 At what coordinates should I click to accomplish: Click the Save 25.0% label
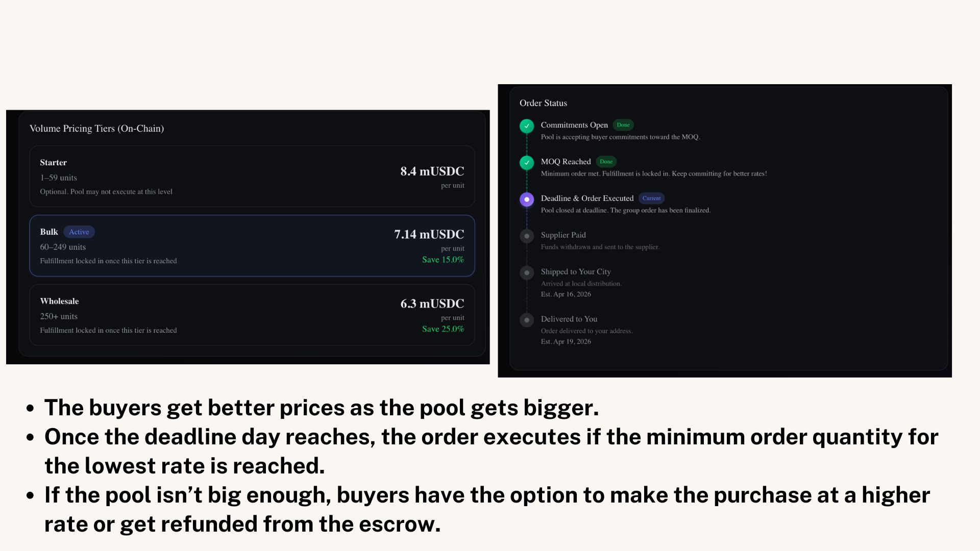pos(443,329)
